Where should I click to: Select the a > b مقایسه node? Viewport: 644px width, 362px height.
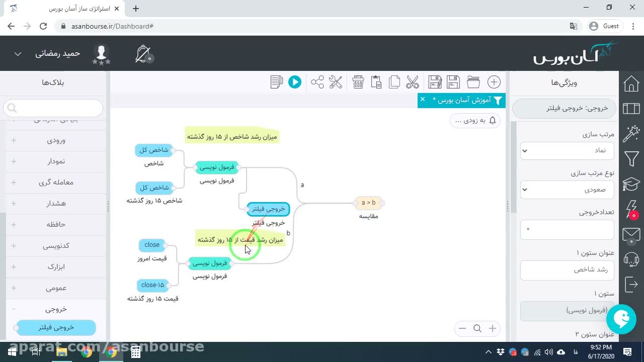[x=368, y=203]
